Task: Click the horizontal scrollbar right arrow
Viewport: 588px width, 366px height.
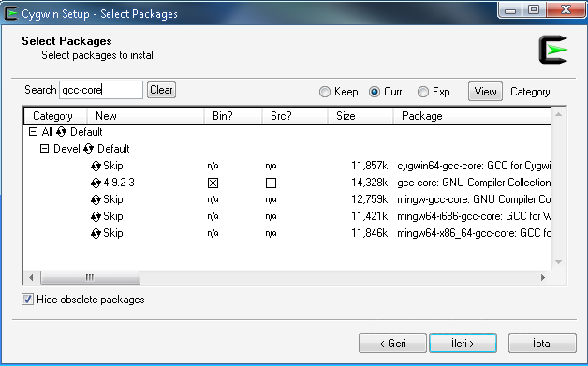Action: pos(543,277)
